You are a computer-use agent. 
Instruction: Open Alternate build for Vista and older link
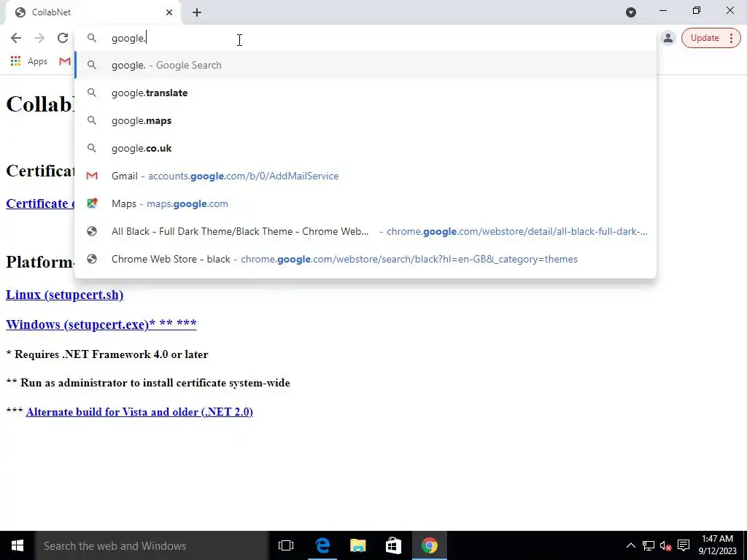point(139,412)
